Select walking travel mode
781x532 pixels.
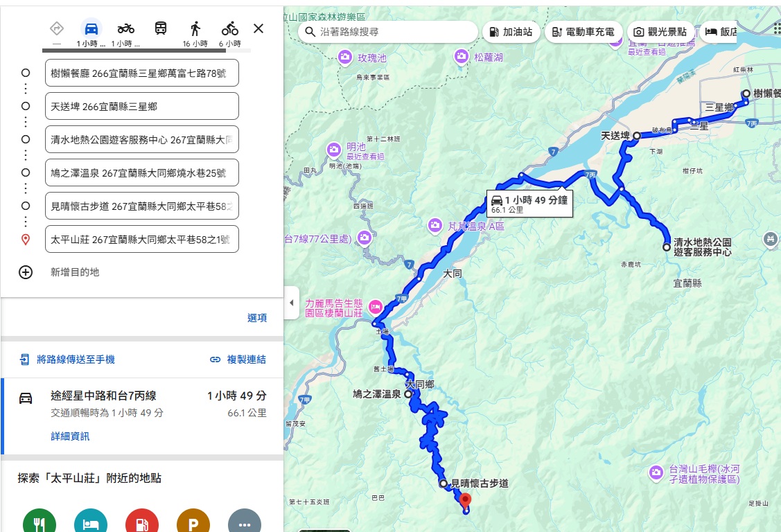pos(195,29)
